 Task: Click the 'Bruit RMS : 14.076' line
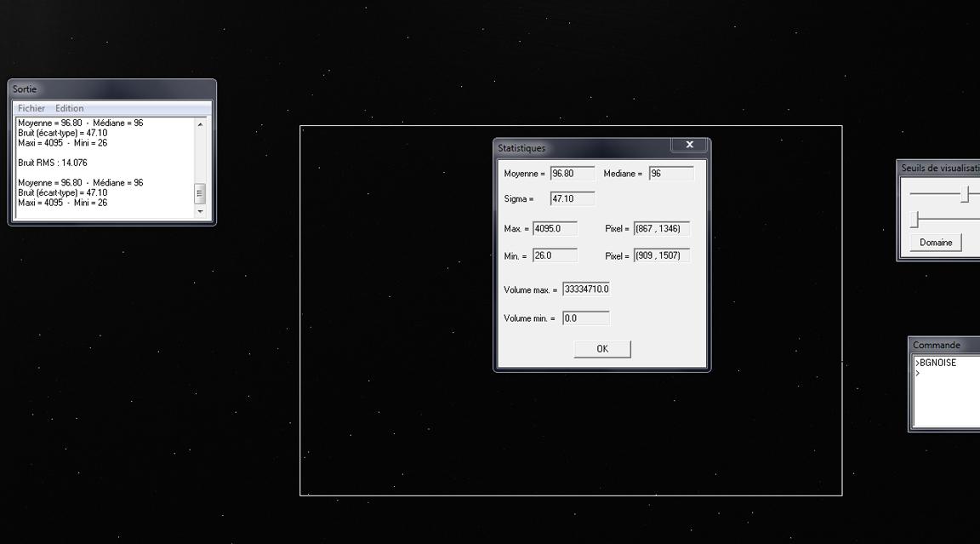53,163
